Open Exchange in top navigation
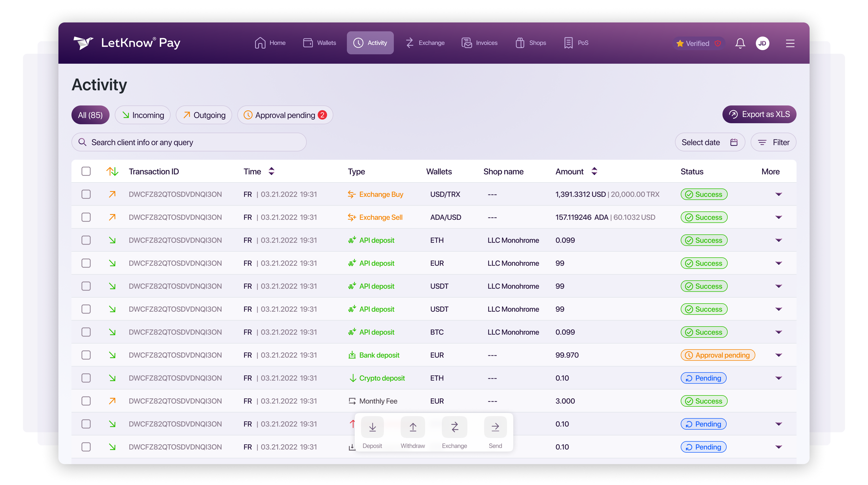 [x=425, y=43]
